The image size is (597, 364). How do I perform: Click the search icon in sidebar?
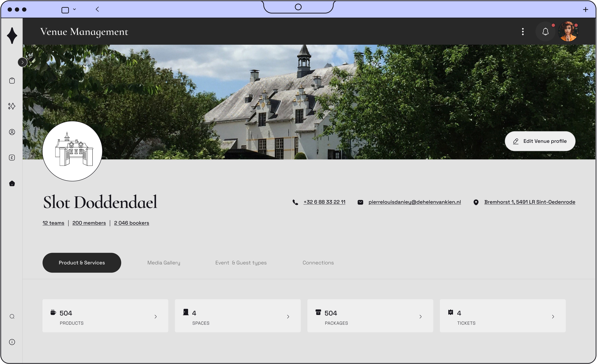pyautogui.click(x=12, y=317)
